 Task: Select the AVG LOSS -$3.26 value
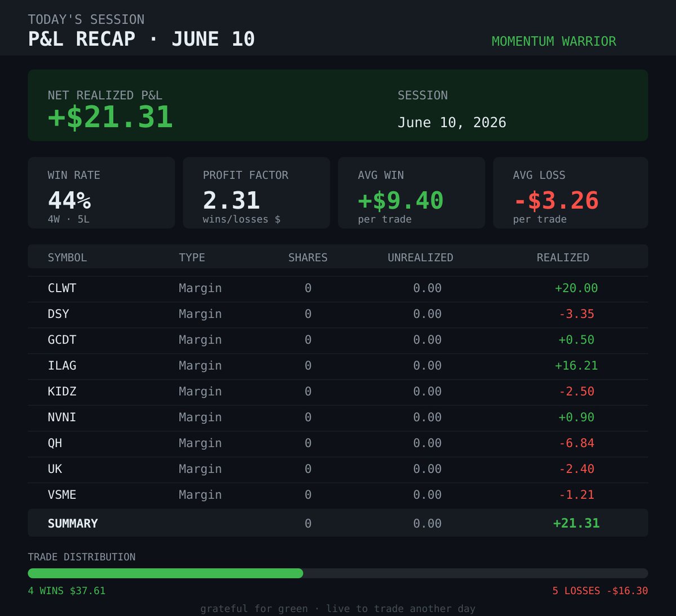point(556,200)
